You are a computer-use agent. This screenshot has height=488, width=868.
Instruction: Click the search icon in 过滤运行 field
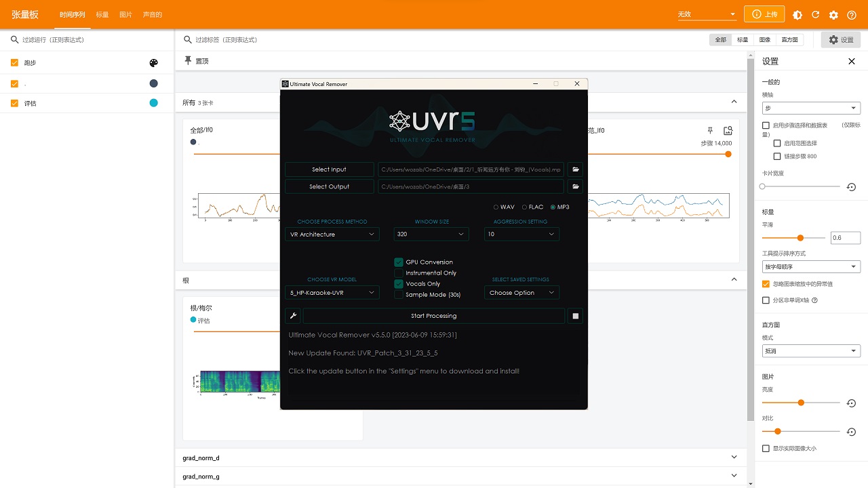point(14,40)
